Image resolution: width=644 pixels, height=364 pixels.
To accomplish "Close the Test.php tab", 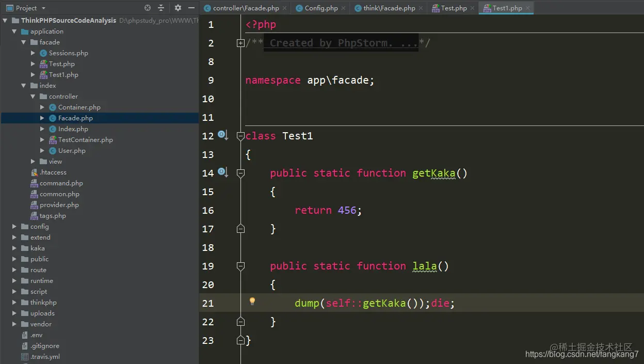I will click(472, 8).
